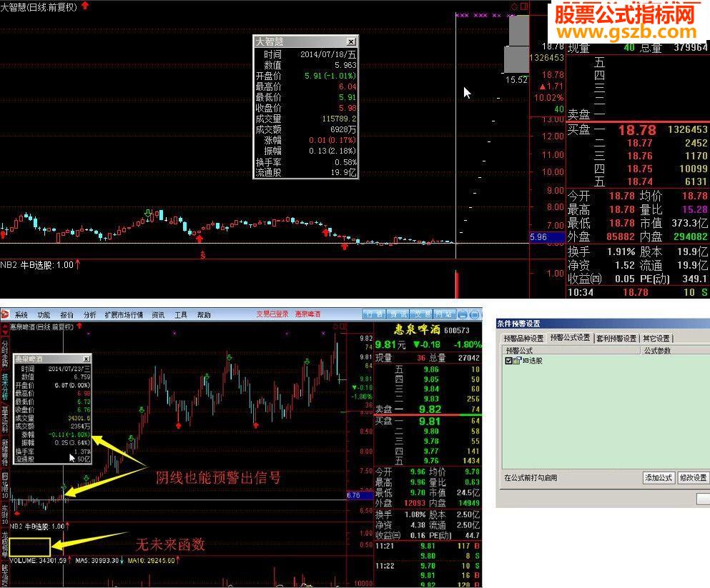The image size is (710, 588).
Task: Switch to 预警公式设置 tab
Action: tap(570, 338)
